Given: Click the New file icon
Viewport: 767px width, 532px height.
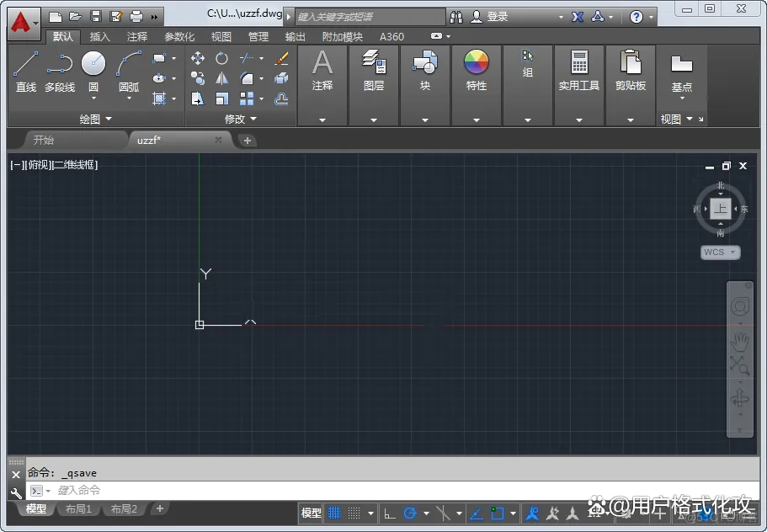Looking at the screenshot, I should click(x=56, y=17).
